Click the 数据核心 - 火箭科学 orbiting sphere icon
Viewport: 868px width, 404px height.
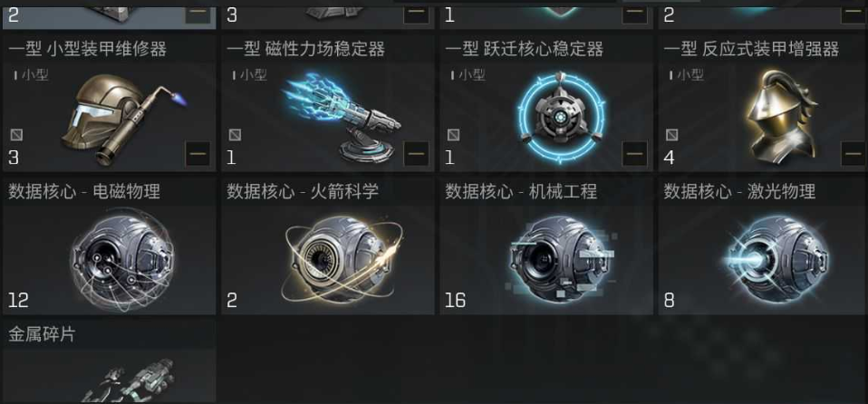[342, 259]
